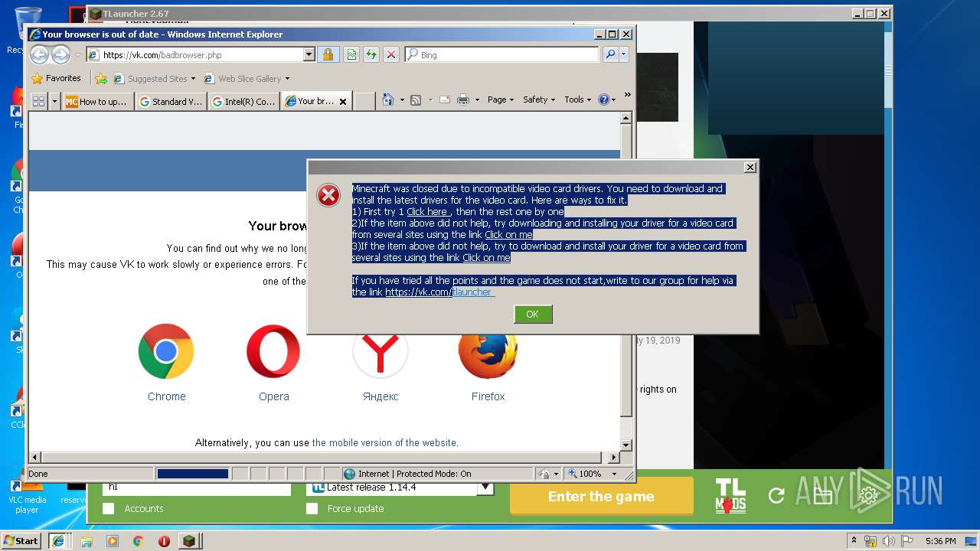The width and height of the screenshot is (980, 551).
Task: Follow the 'Click on me' link in step 2
Action: (508, 234)
